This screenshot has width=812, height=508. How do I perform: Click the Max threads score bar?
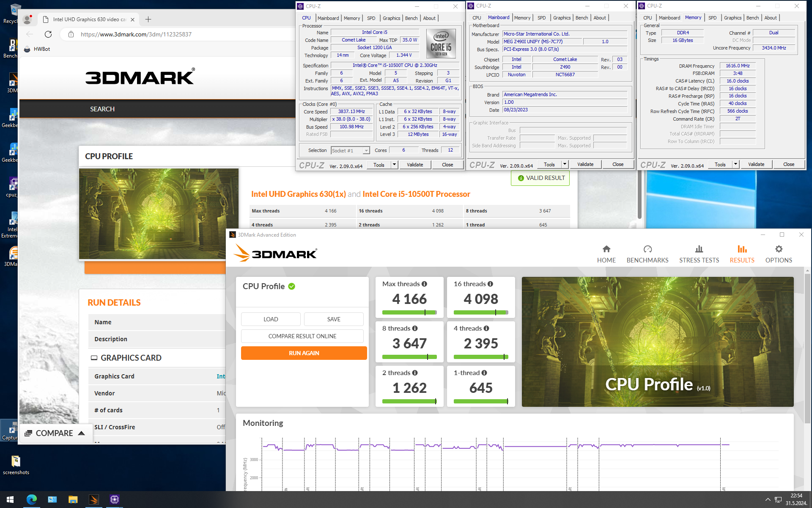click(x=409, y=312)
